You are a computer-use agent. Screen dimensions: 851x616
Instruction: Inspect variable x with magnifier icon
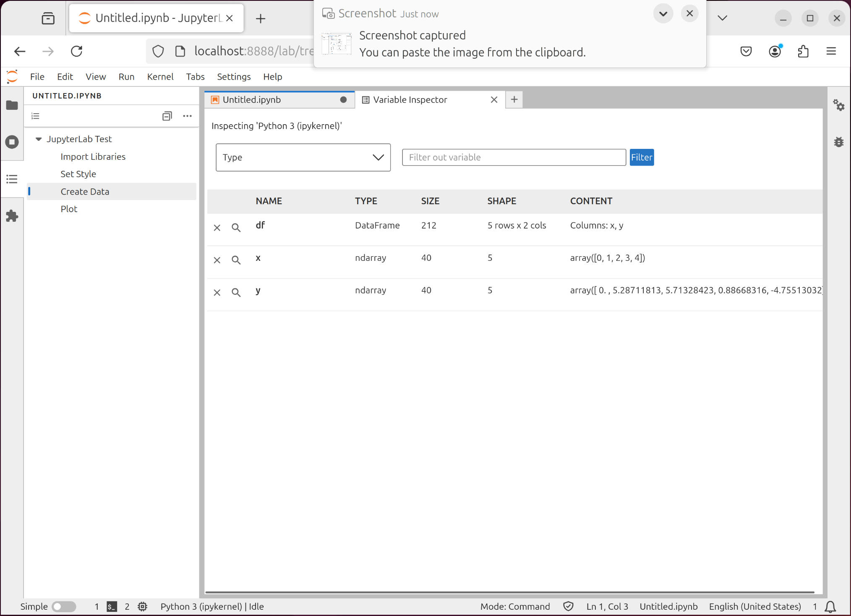[x=236, y=260]
